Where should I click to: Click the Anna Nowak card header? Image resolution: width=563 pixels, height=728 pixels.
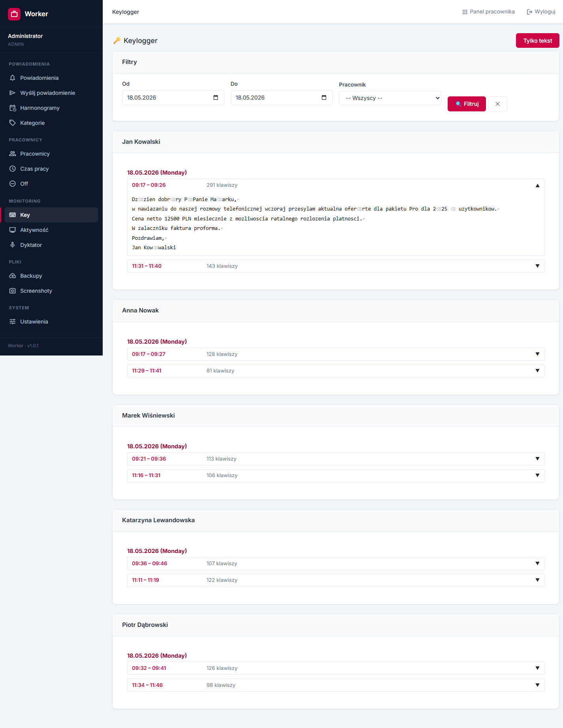point(335,310)
